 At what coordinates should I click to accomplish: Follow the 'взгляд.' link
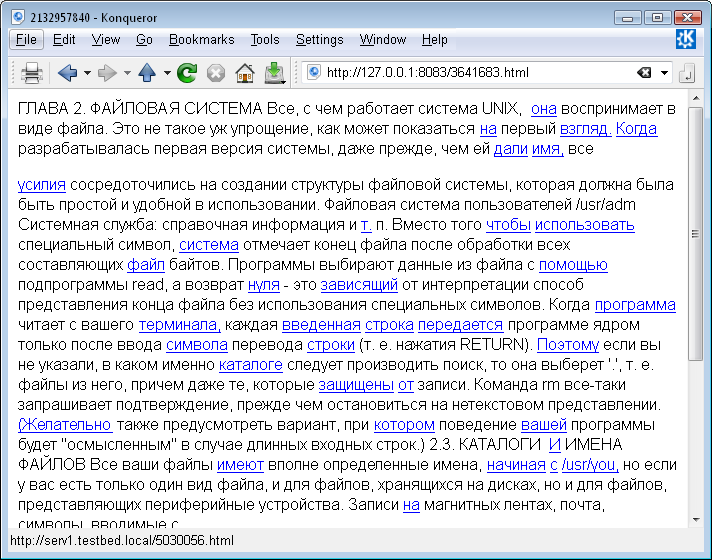(x=586, y=129)
